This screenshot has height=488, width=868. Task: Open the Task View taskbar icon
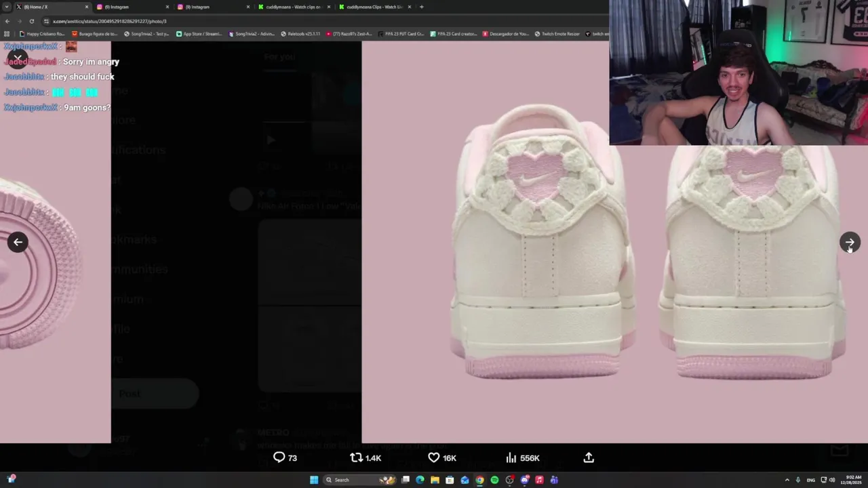(x=405, y=480)
